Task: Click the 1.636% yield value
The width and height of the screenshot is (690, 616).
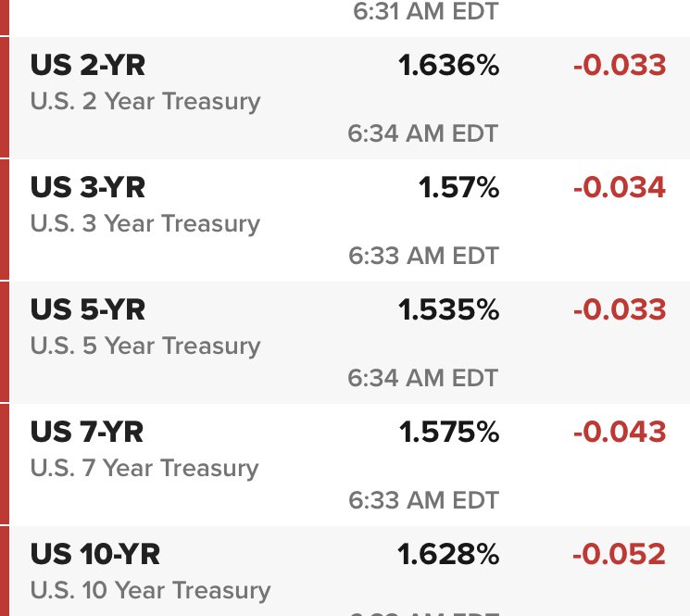Action: (x=448, y=65)
